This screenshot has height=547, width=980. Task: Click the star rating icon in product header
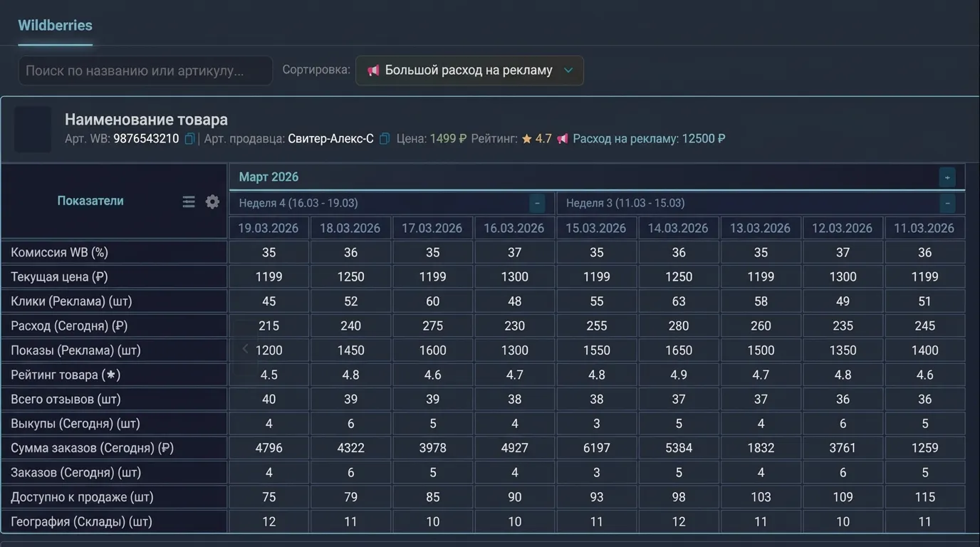click(527, 139)
